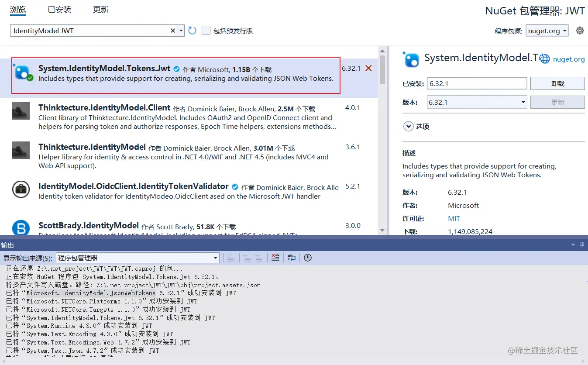
Task: Toggle word wrap in output
Action: pos(291,258)
